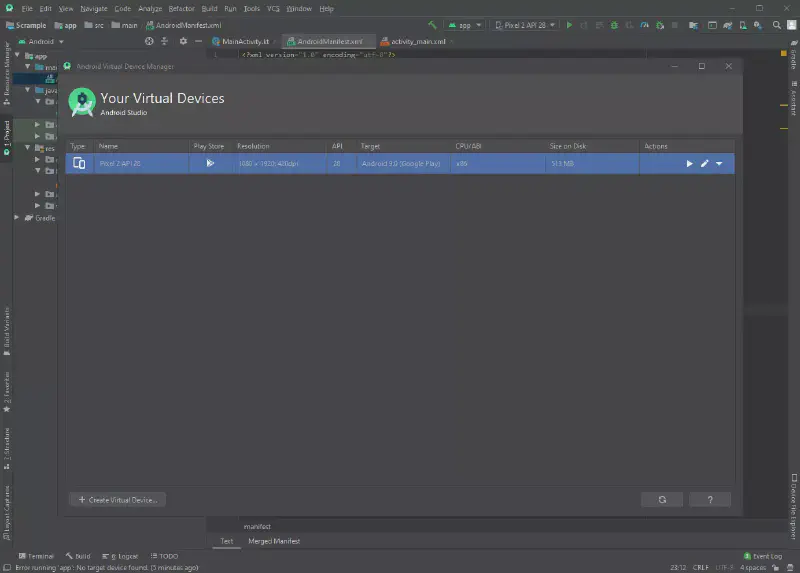Launch the Pixel 2 API 28 emulator
This screenshot has width=800, height=573.
pyautogui.click(x=689, y=163)
